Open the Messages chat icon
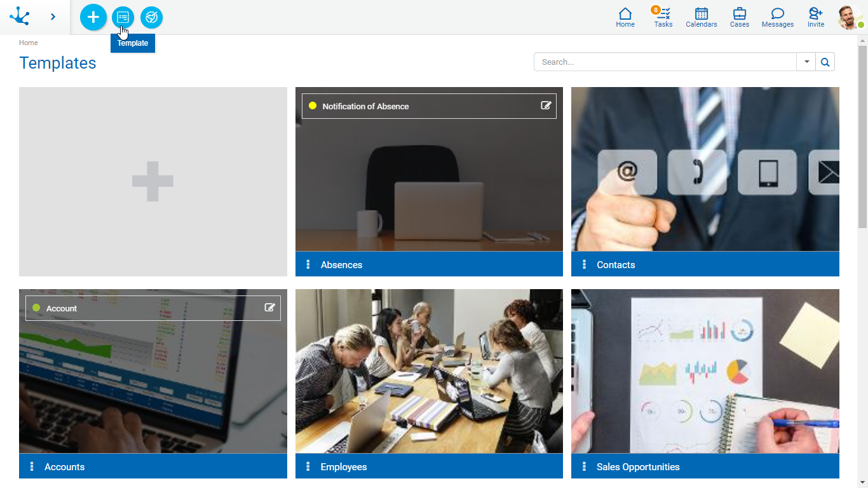The width and height of the screenshot is (868, 488). point(777,17)
